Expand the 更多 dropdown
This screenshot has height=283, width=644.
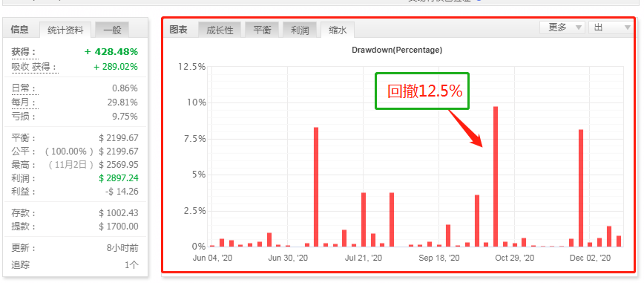(x=562, y=27)
